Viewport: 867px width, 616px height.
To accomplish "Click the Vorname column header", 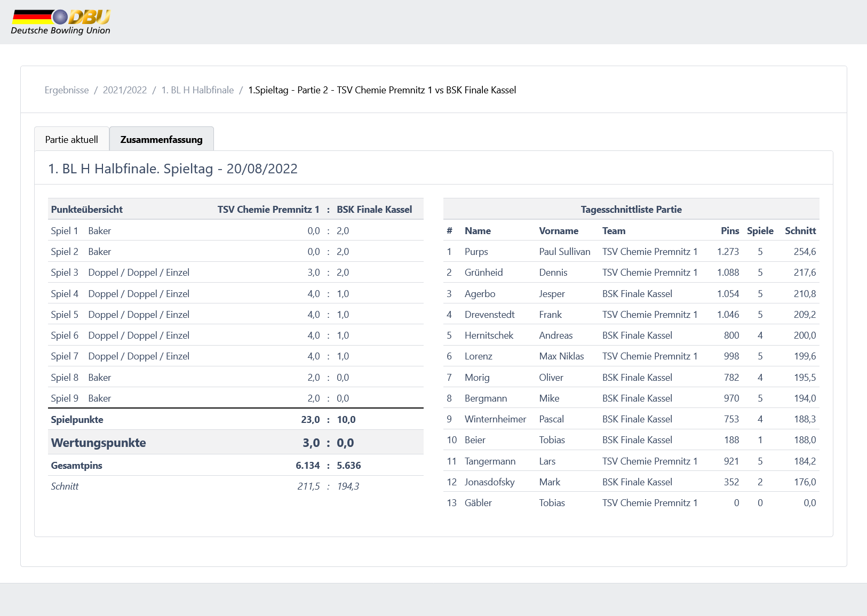I will click(x=559, y=231).
